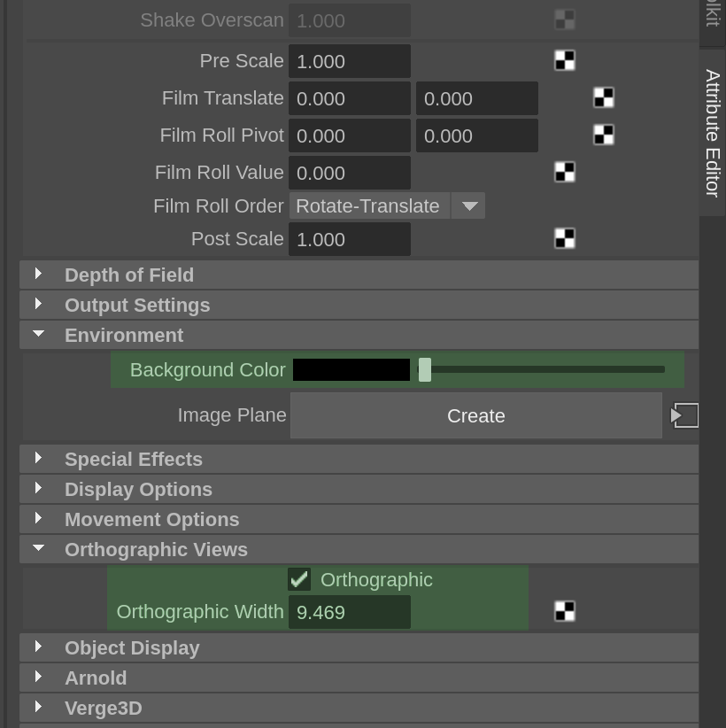Expand the Movement Options section
Viewport: 726px width, 728px height.
tap(359, 520)
